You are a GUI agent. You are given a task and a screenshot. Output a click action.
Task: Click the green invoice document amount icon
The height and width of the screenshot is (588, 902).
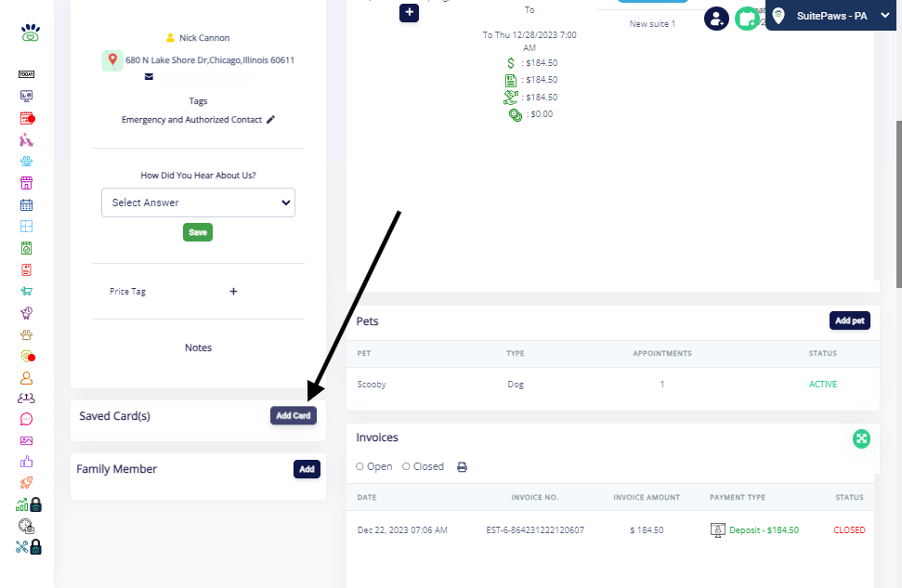click(510, 80)
